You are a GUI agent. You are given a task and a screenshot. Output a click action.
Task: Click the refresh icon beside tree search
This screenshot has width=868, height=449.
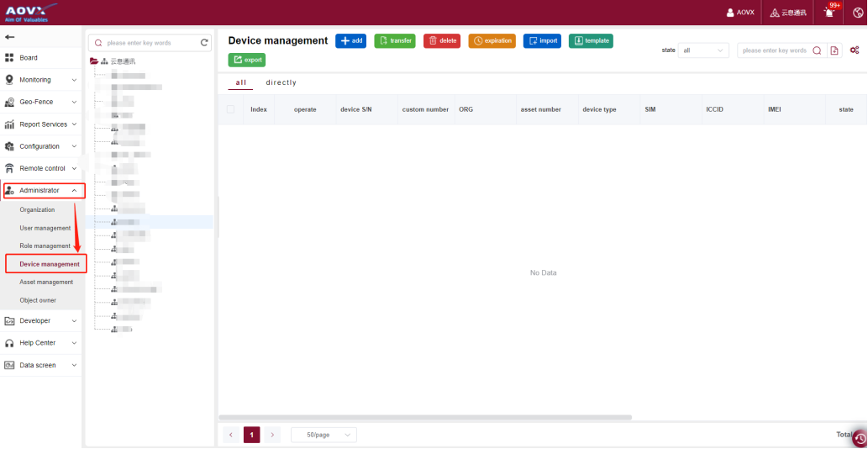(204, 43)
